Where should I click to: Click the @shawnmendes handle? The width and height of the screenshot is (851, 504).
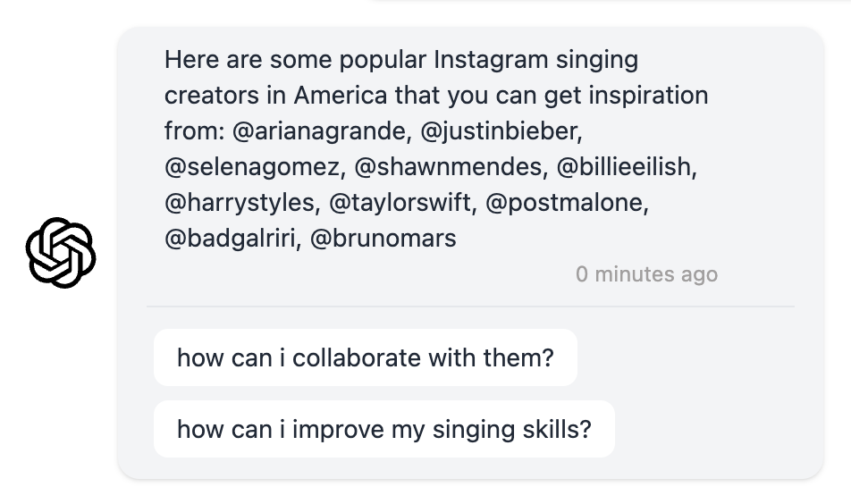[x=448, y=167]
